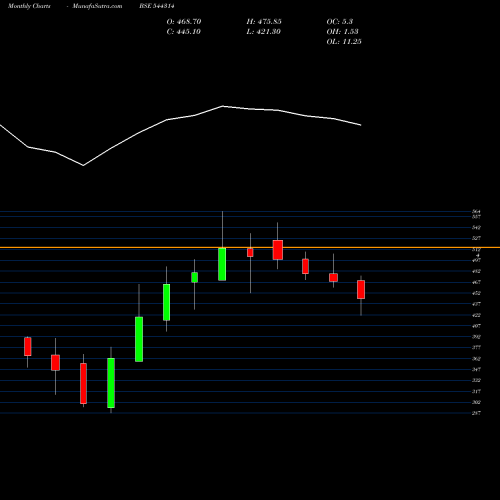Screen dimensions: 500x500
Task: Click the 'OC: 5.3' value
Action: tap(340, 22)
